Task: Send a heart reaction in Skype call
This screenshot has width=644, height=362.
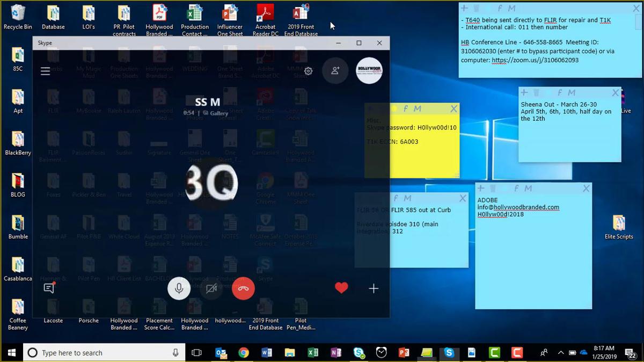Action: [341, 288]
